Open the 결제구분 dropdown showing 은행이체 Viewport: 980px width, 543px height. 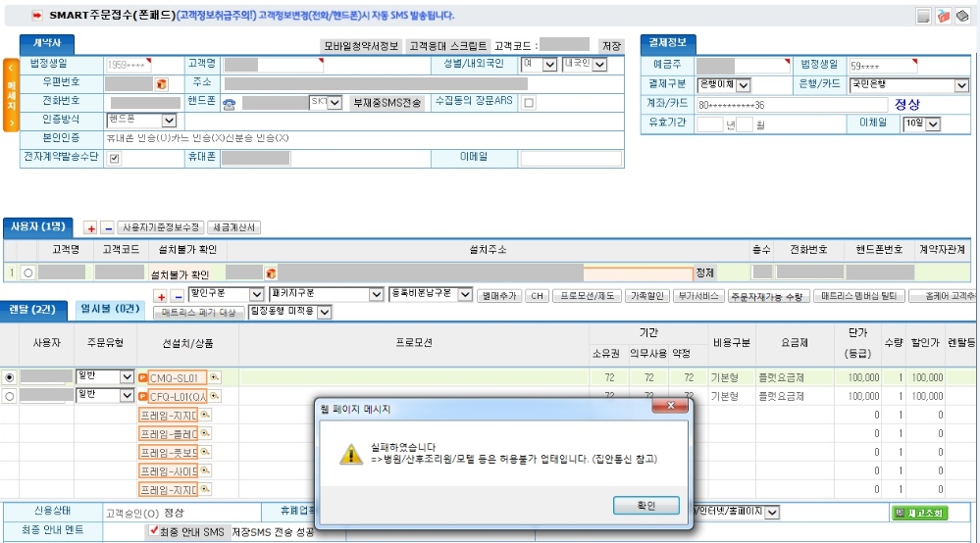coord(724,84)
